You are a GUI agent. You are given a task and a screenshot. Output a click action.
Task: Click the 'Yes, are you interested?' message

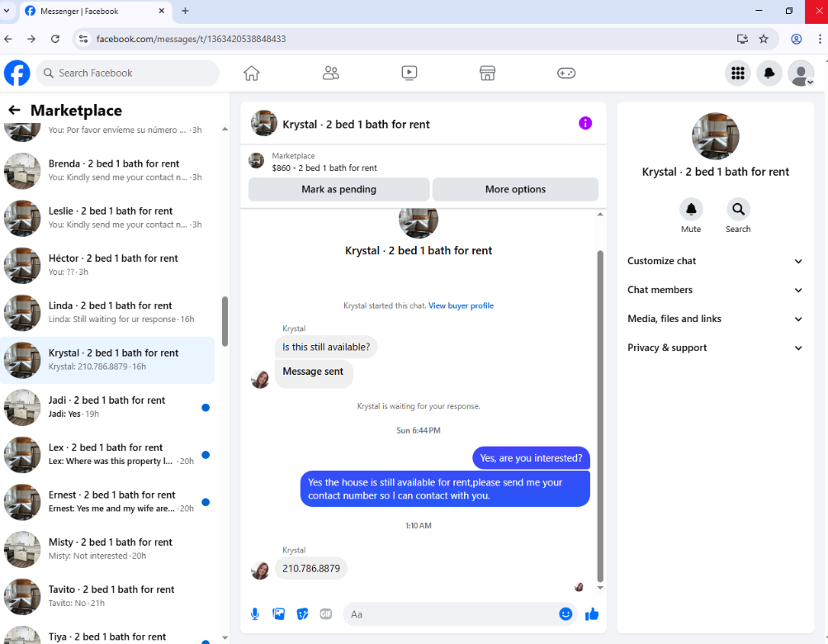531,458
